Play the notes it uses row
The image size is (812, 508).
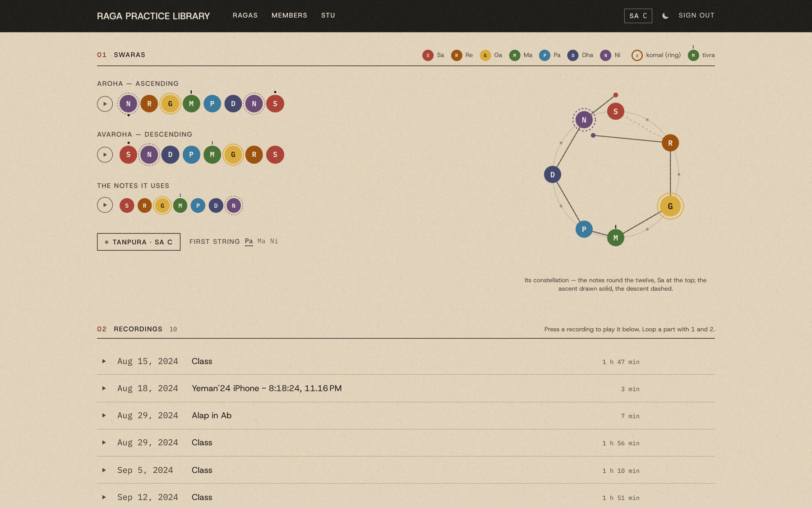[105, 205]
